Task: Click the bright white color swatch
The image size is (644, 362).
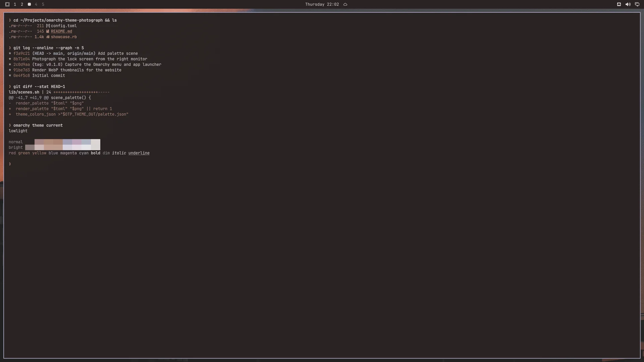Action: [95, 147]
